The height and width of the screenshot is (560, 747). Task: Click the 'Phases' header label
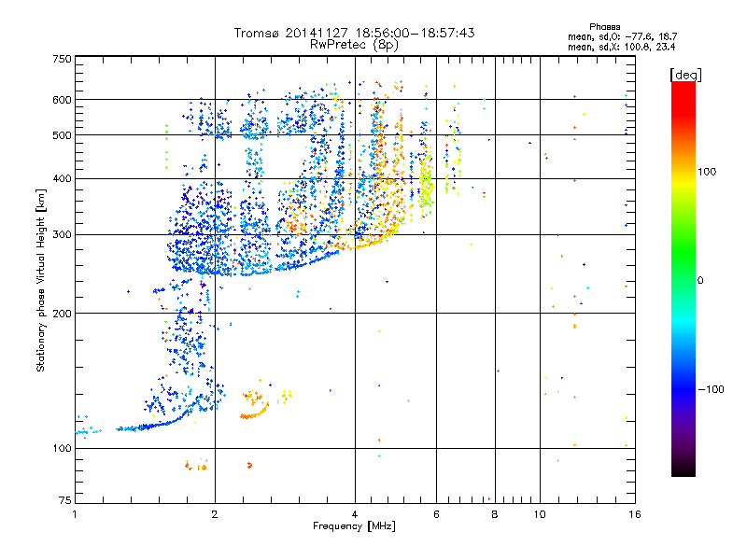(x=604, y=27)
